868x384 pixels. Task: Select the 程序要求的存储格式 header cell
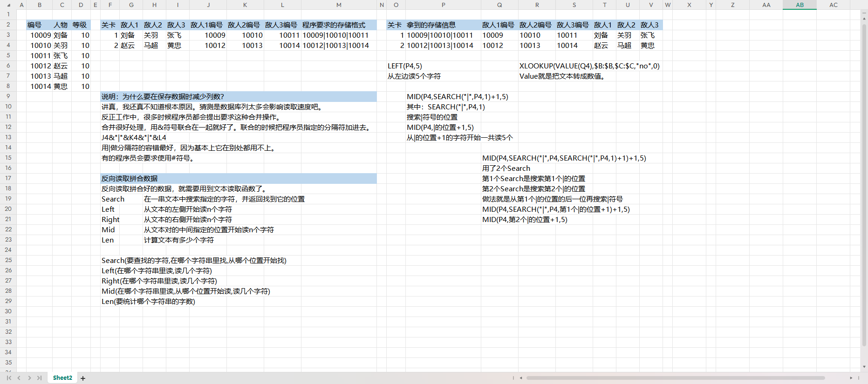[x=339, y=25]
